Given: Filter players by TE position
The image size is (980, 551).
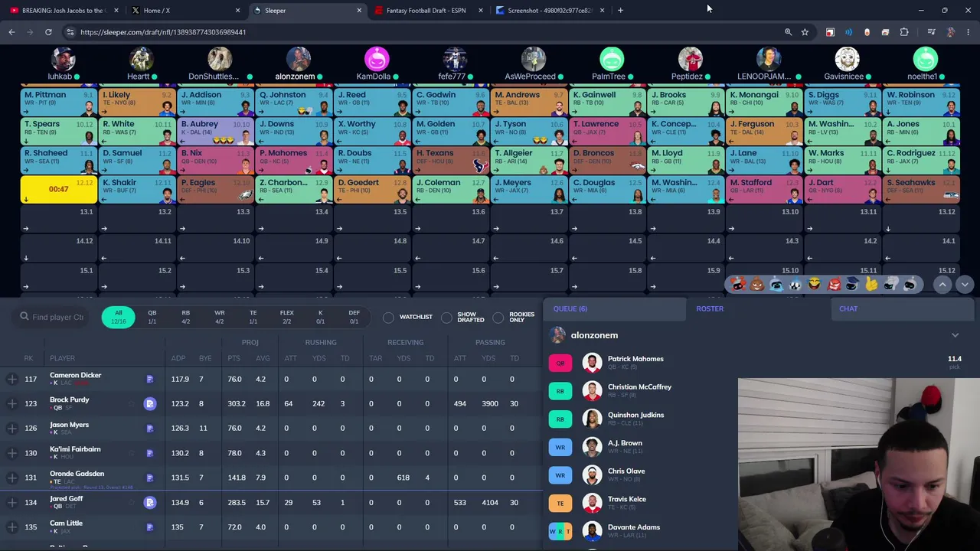Looking at the screenshot, I should [x=253, y=317].
